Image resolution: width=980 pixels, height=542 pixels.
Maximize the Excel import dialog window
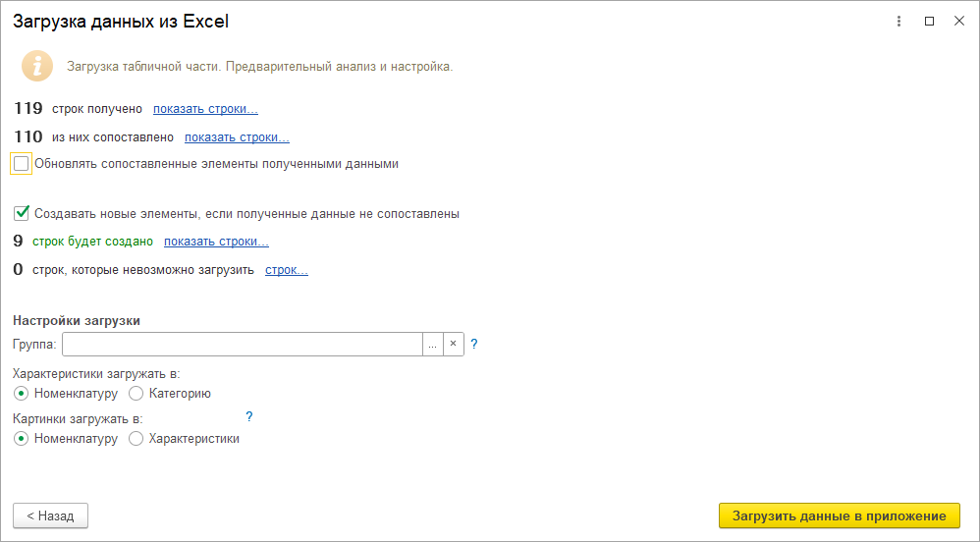click(x=929, y=21)
